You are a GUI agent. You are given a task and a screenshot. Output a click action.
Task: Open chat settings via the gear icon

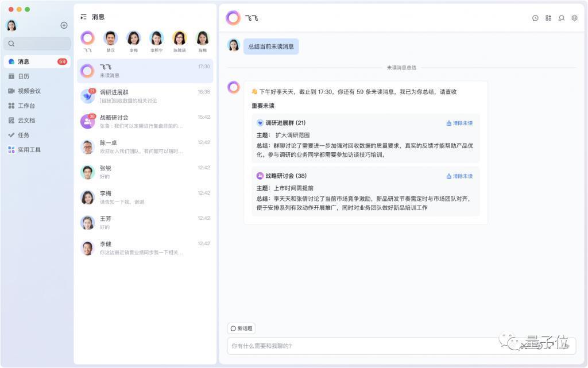(574, 18)
